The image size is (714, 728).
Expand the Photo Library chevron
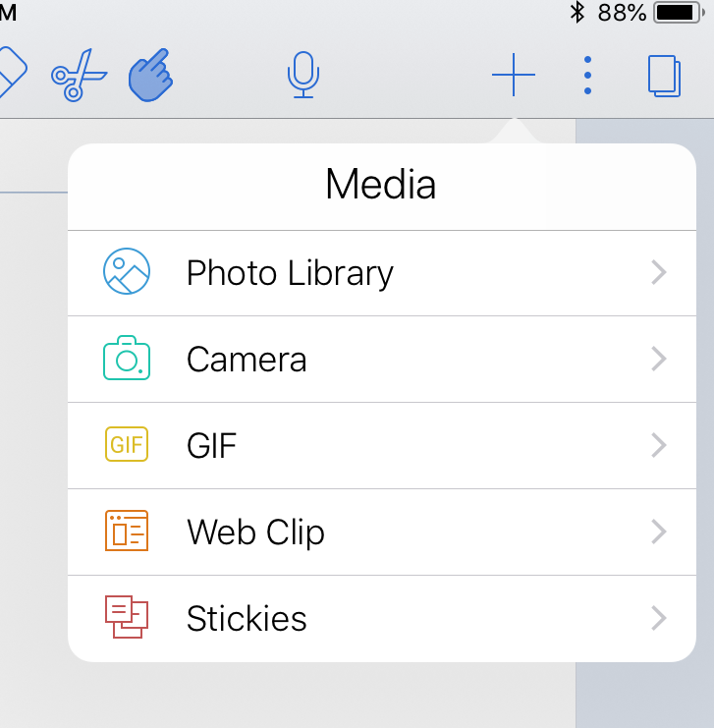(659, 272)
